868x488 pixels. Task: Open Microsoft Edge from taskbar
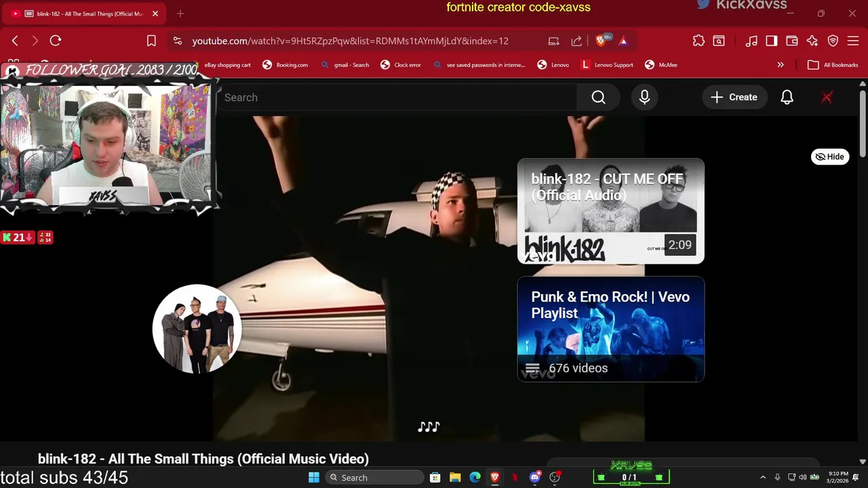tap(475, 478)
